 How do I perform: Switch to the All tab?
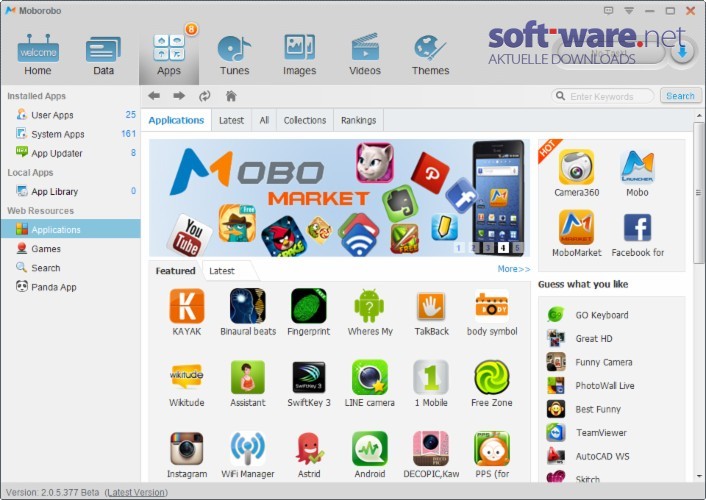pos(264,120)
